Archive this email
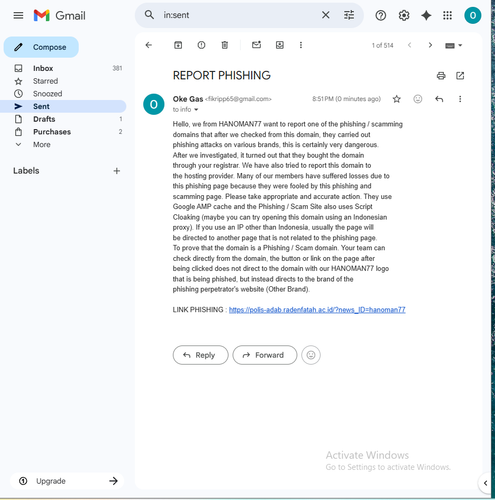Screen dimensions: 495x500 tap(178, 45)
